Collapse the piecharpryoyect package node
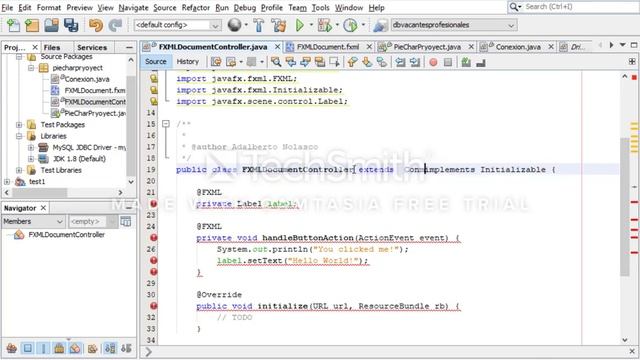This screenshot has width=640, height=360. (31, 68)
